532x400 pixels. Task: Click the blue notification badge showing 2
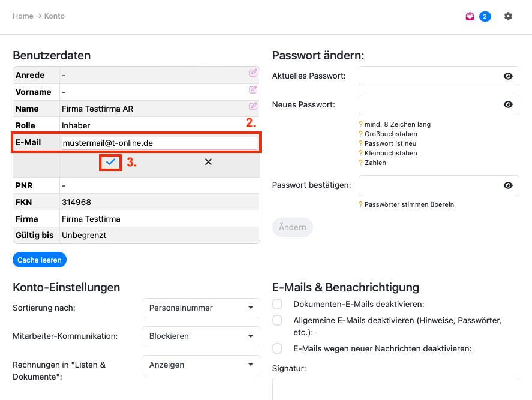[485, 16]
